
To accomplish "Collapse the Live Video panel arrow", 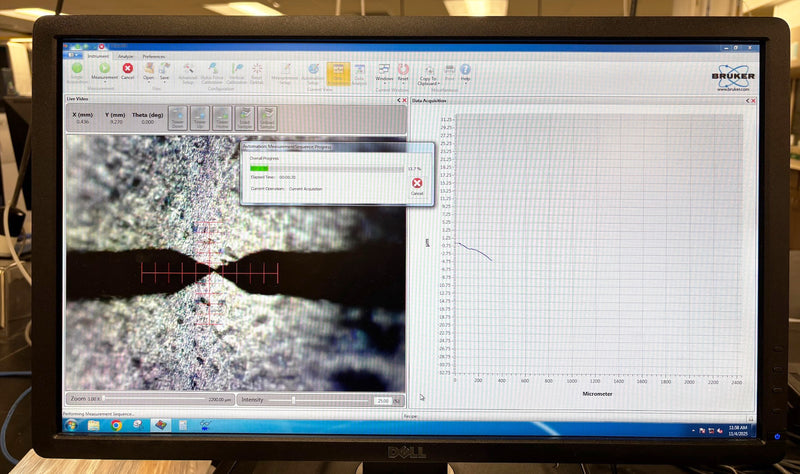I will pos(399,101).
